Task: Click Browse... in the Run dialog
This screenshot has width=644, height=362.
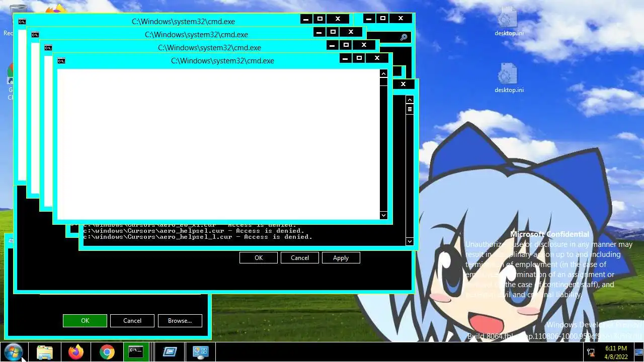Action: point(180,321)
